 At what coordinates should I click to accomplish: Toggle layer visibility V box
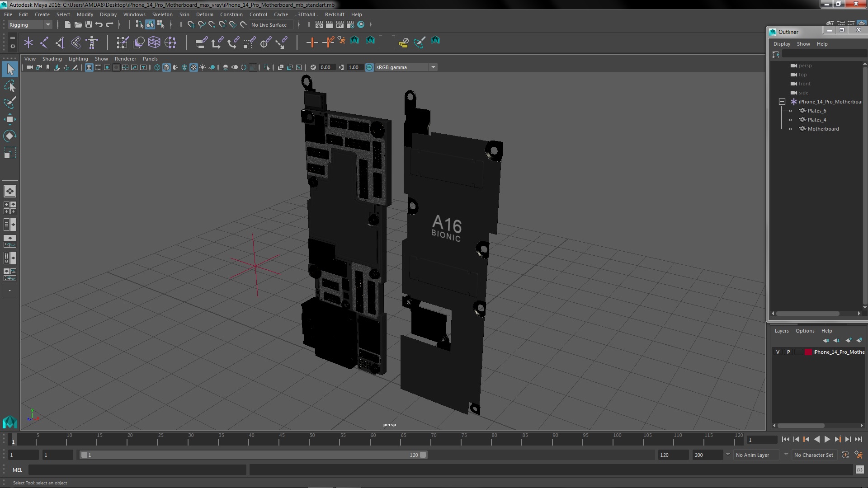click(778, 352)
